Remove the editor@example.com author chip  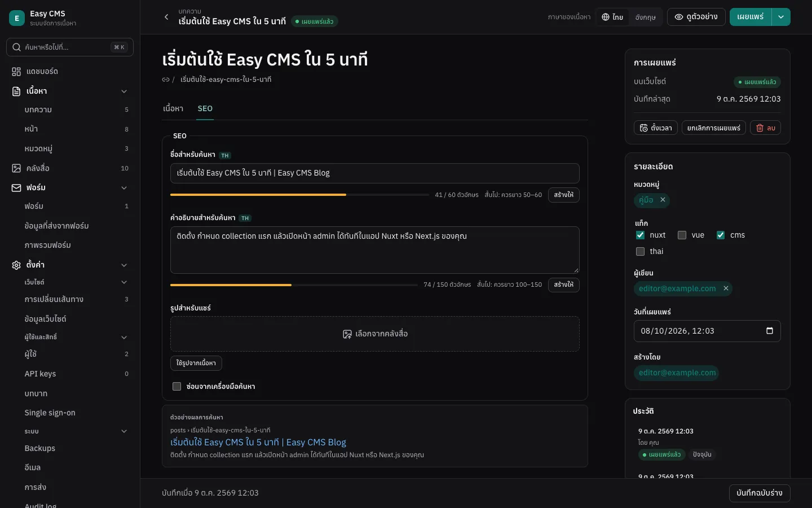click(726, 288)
